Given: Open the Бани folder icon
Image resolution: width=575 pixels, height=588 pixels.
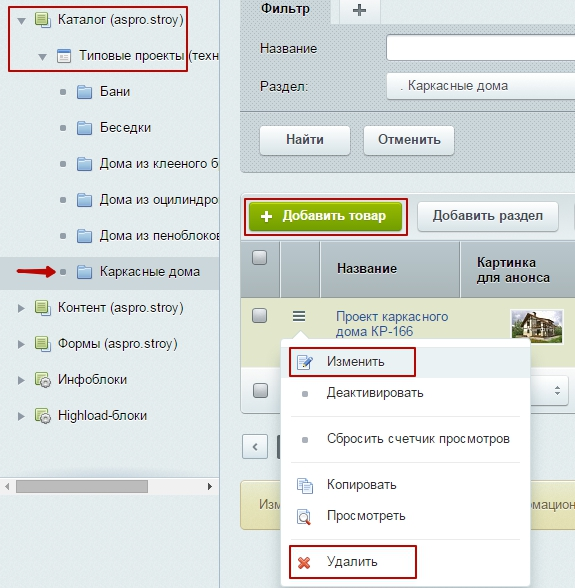Looking at the screenshot, I should [84, 92].
